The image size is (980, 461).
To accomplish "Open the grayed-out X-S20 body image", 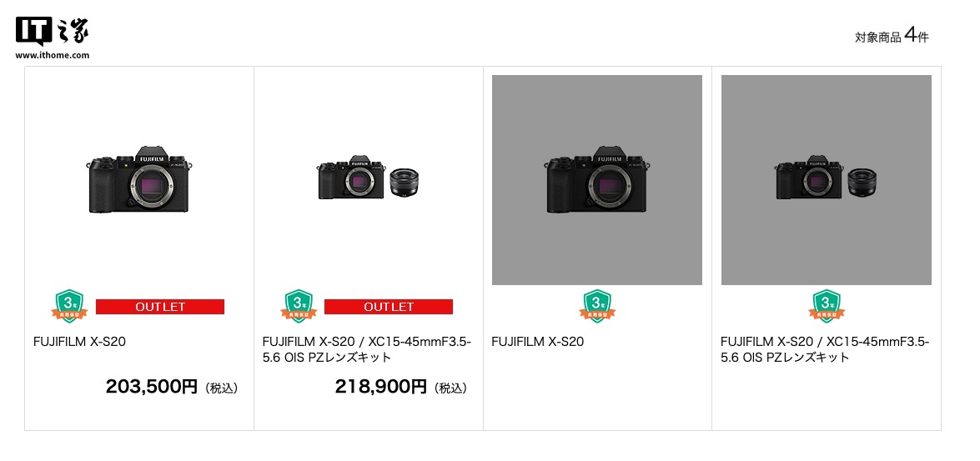I will coord(597,180).
